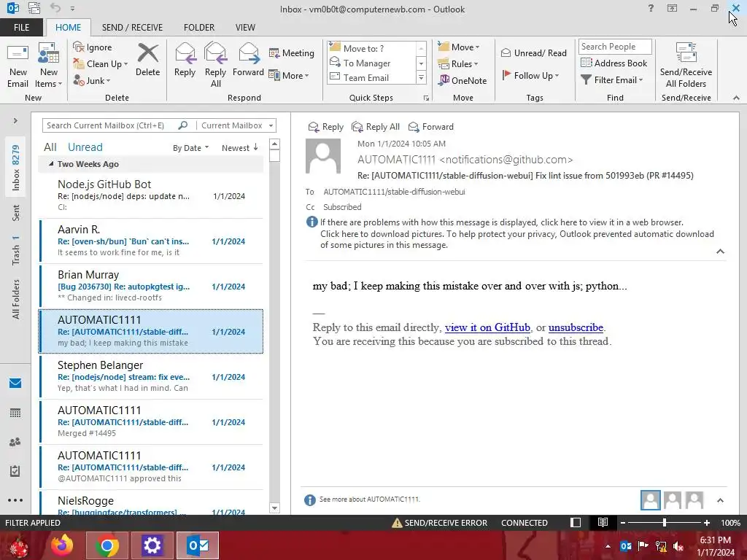Screen dimensions: 747x560
Task: Click the unsubscribe link
Action: coord(576,327)
